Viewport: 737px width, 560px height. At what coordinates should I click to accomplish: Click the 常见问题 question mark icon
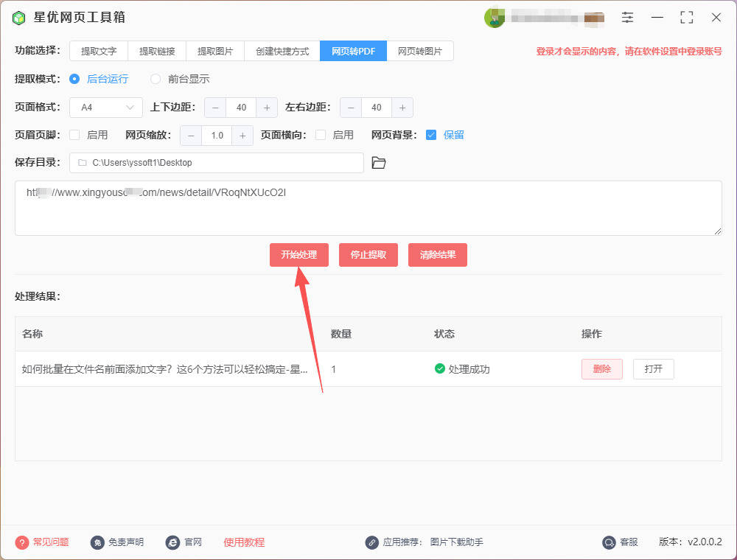(x=21, y=542)
